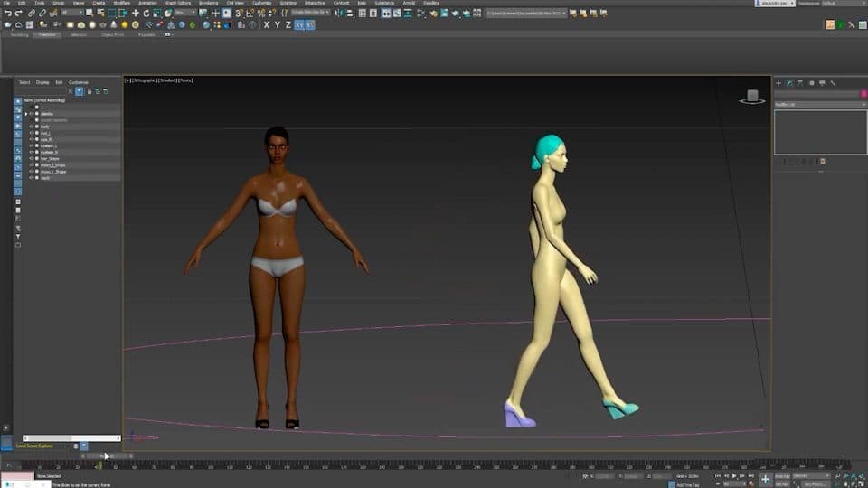Open the project path dropdown
The image size is (868, 488).
coord(526,13)
